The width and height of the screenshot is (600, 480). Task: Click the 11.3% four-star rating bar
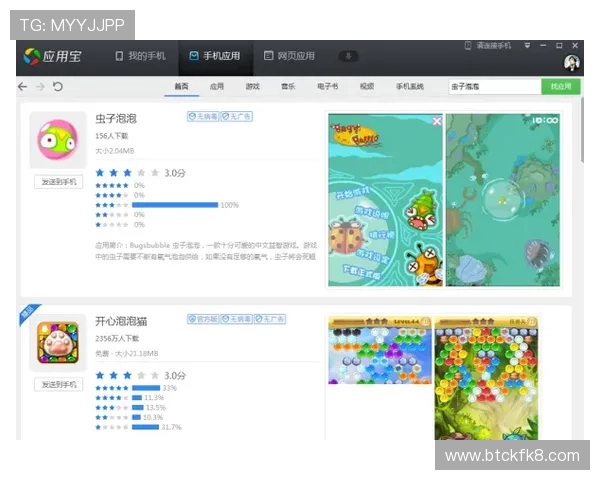[137, 398]
